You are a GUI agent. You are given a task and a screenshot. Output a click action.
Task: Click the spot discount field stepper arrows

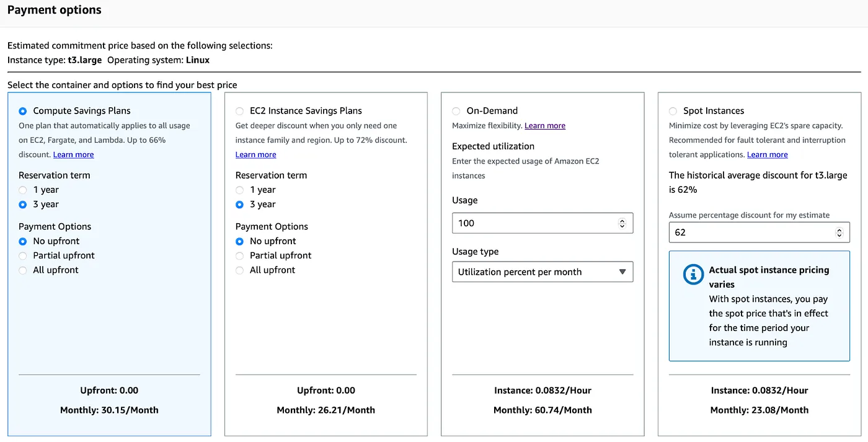point(839,232)
